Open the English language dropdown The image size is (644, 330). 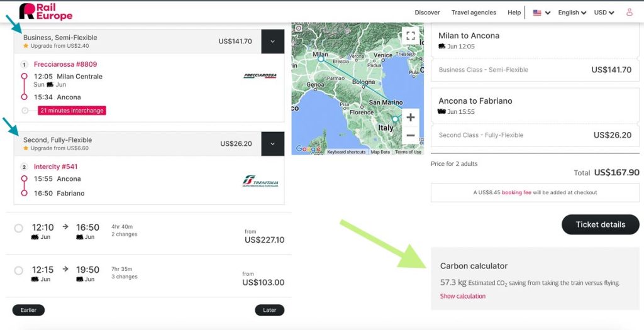tap(572, 13)
